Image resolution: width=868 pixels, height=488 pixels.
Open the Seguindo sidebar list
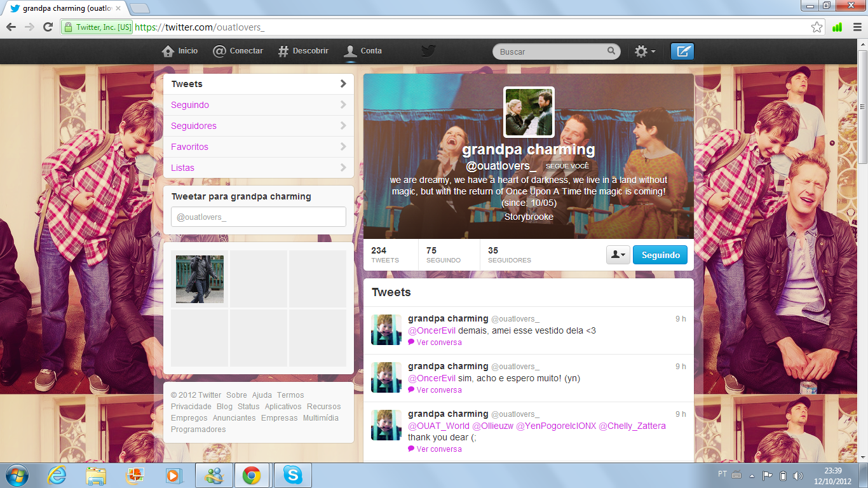click(259, 105)
